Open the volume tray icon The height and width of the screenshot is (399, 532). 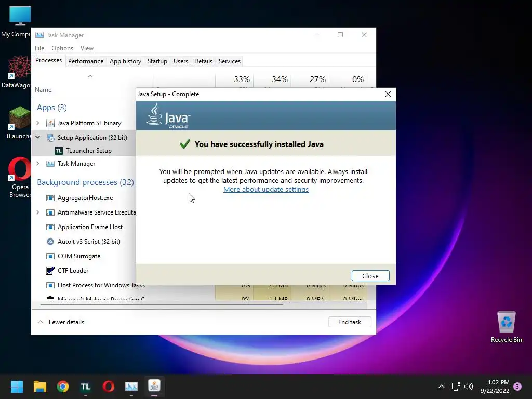[x=469, y=387]
